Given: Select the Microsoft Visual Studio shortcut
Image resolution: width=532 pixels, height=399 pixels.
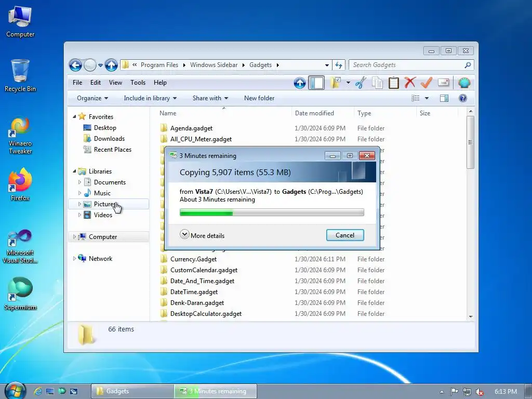Looking at the screenshot, I should [x=20, y=246].
